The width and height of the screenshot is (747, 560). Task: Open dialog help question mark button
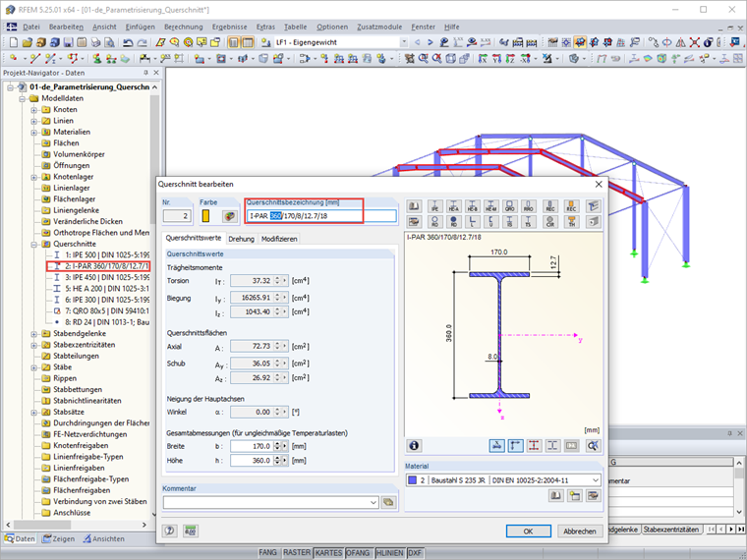170,531
